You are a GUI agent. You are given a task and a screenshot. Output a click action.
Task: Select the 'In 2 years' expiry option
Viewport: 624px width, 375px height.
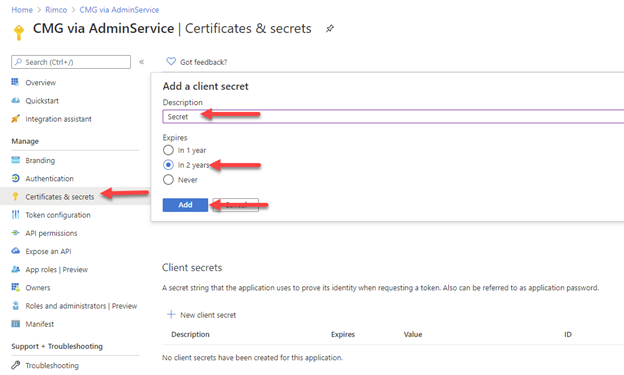click(x=168, y=165)
